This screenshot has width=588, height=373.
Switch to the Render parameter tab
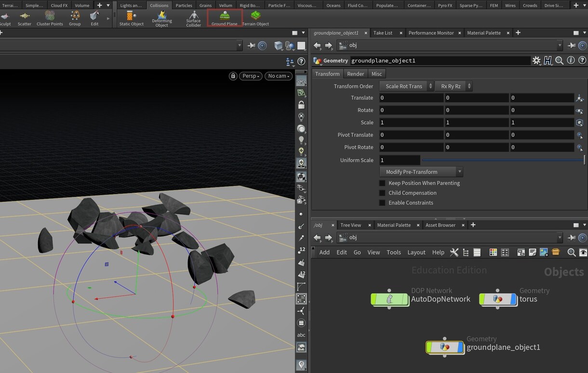(x=356, y=74)
